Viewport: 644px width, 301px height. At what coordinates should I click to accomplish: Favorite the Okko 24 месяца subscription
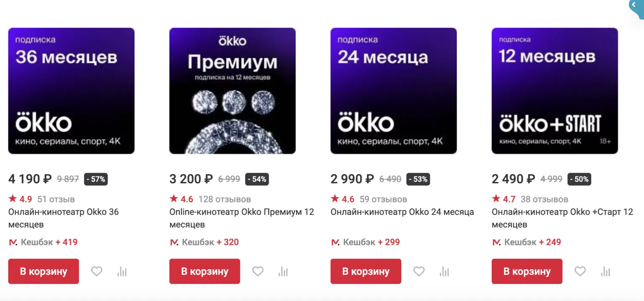pos(419,271)
